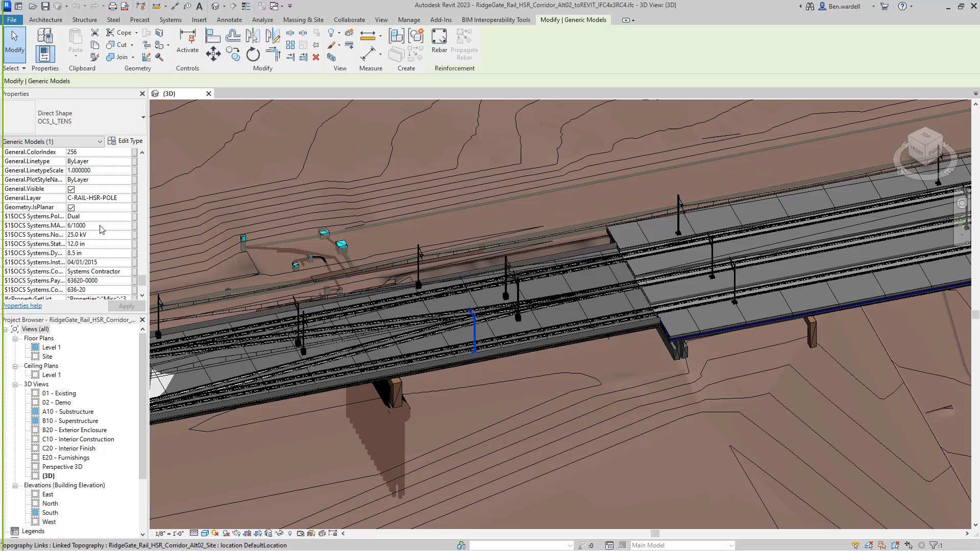Toggle shadows off in view control bar
This screenshot has height=551, width=980.
(x=225, y=533)
